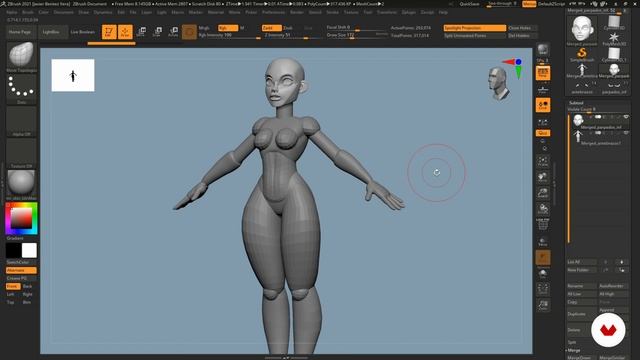
Task: Activate the Draw mode button
Action: pyautogui.click(x=125, y=32)
